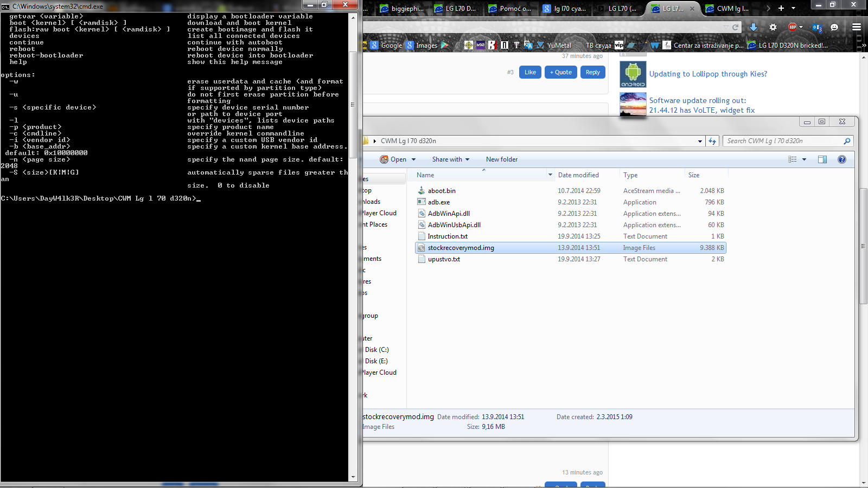This screenshot has height=488, width=868.
Task: Open the browser hamburger menu
Action: [x=857, y=27]
